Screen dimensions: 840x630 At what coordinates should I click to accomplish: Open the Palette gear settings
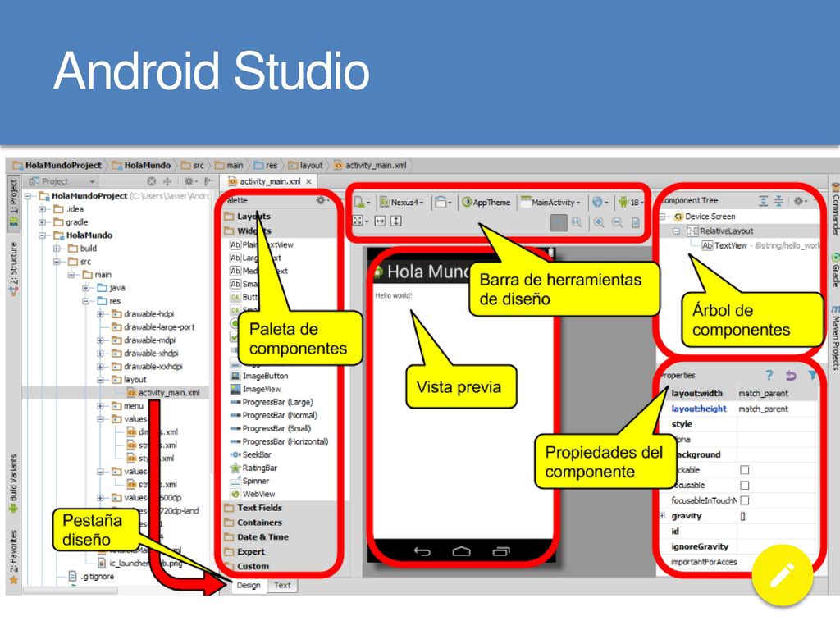(x=321, y=200)
